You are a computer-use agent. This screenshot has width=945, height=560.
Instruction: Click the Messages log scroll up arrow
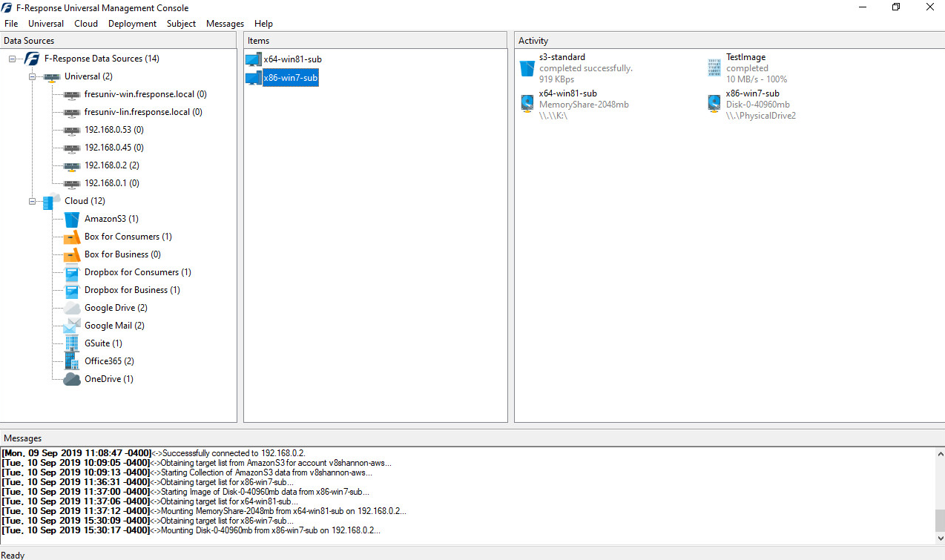coord(939,454)
